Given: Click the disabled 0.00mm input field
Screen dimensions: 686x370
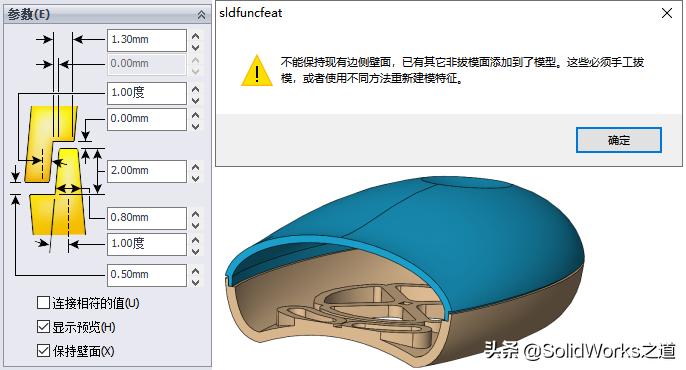Looking at the screenshot, I should (147, 64).
